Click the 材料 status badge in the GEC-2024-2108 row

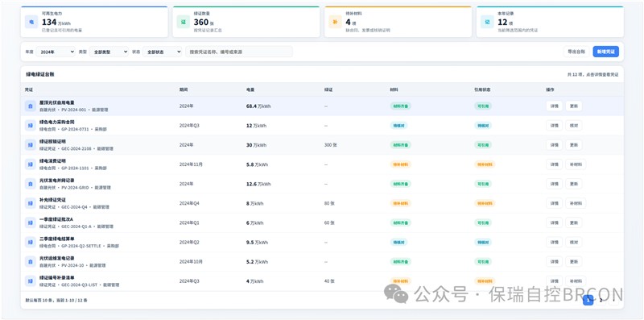(400, 145)
